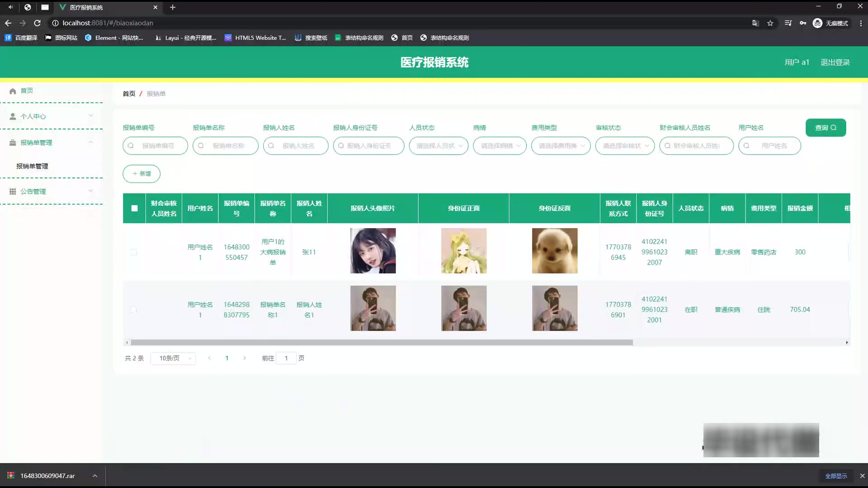Click the 个人中心 person icon
The height and width of the screenshot is (488, 868).
[13, 117]
